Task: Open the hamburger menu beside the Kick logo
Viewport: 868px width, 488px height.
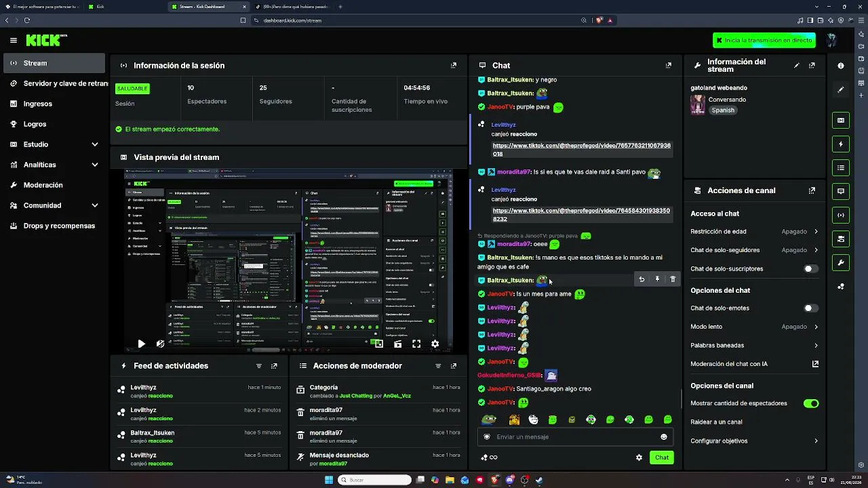Action: coord(14,41)
